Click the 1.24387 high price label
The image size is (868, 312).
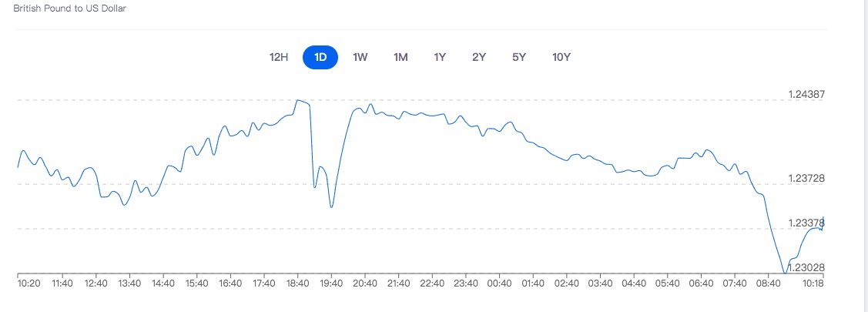point(806,95)
